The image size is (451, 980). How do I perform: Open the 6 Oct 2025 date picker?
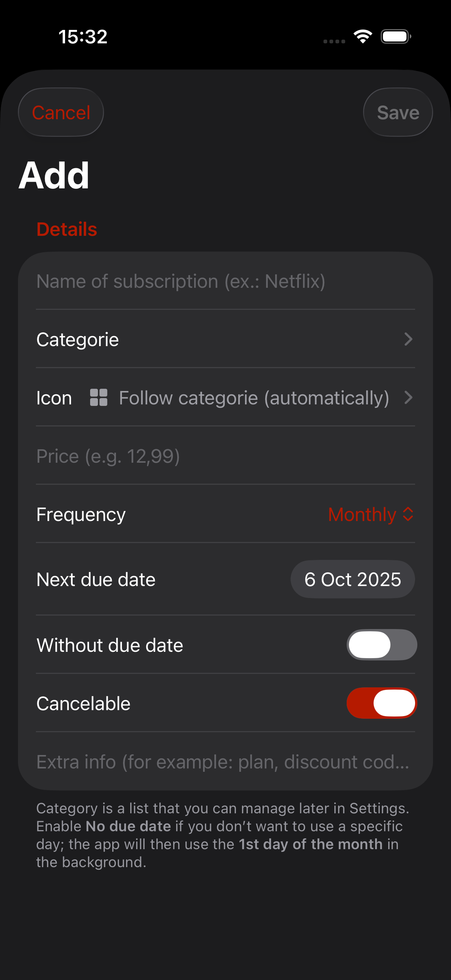pyautogui.click(x=352, y=579)
